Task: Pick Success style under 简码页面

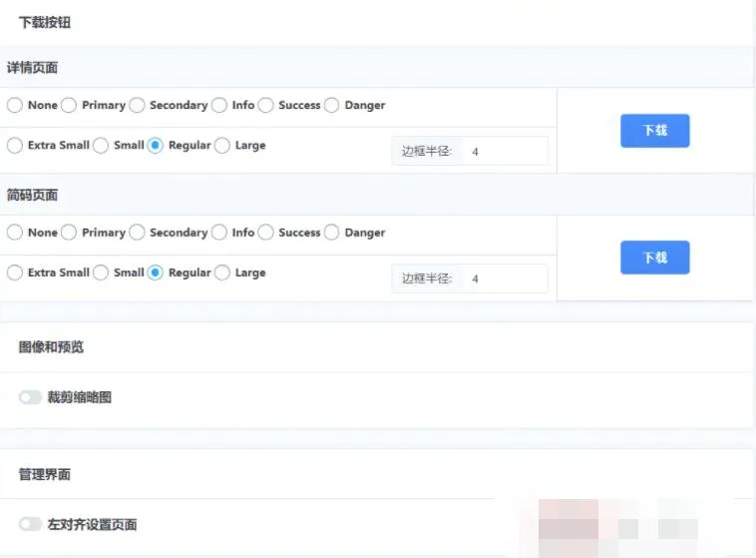Action: pyautogui.click(x=266, y=233)
